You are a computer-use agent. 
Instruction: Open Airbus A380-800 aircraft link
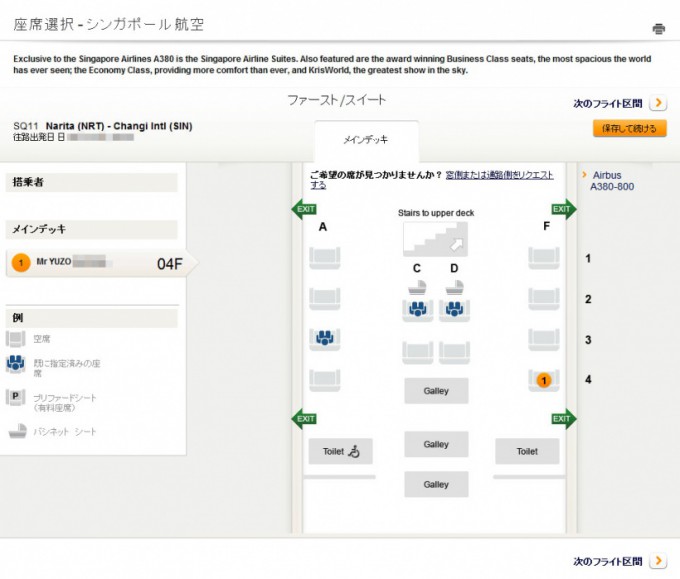coord(612,181)
